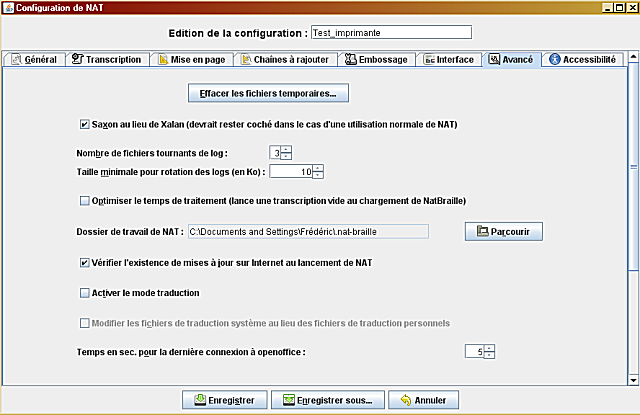Open the Interface tab
640x415 pixels.
449,60
